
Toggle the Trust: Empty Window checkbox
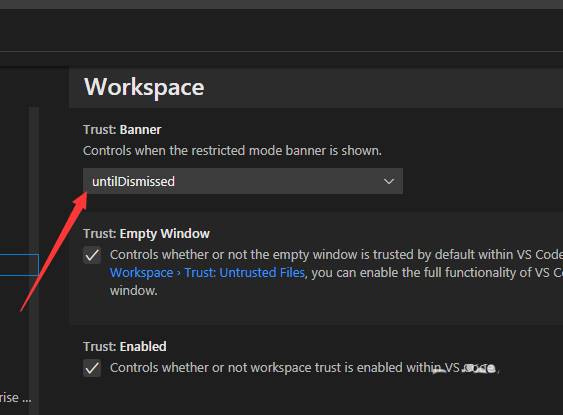(92, 255)
